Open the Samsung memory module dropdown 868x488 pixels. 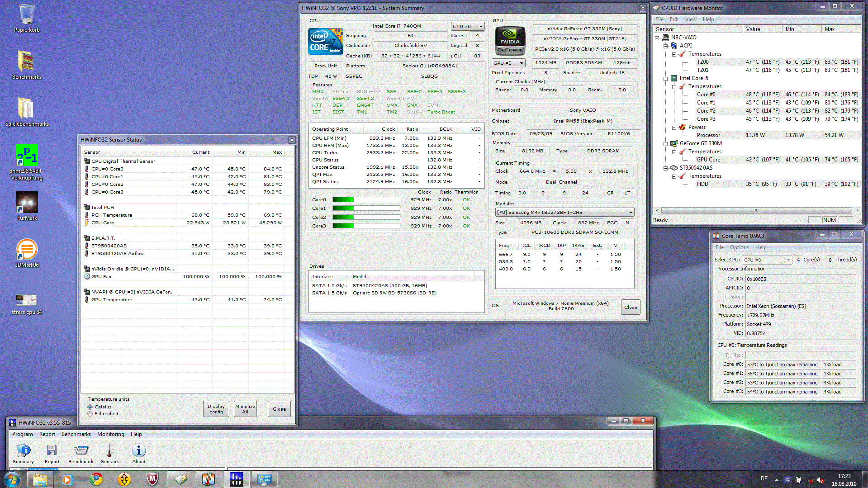(x=564, y=212)
